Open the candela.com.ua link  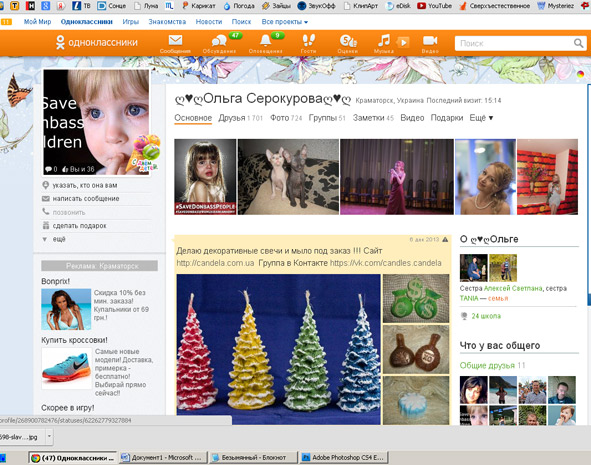coord(215,263)
